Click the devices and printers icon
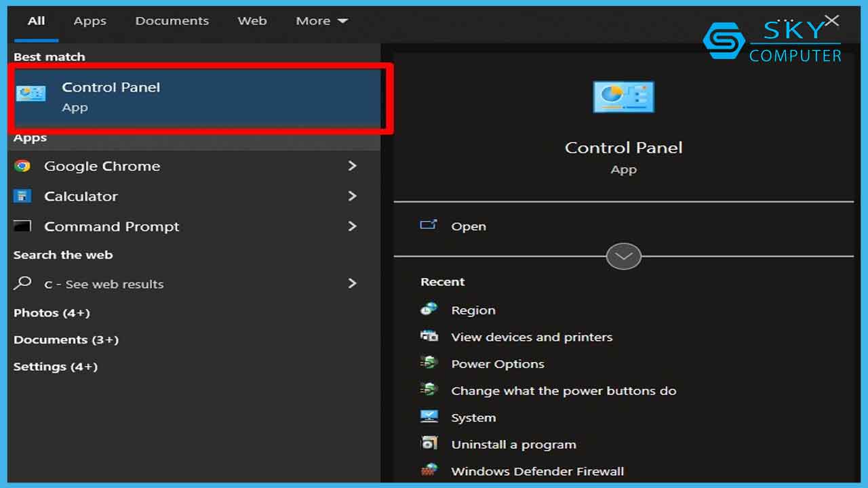868x488 pixels. click(x=429, y=337)
